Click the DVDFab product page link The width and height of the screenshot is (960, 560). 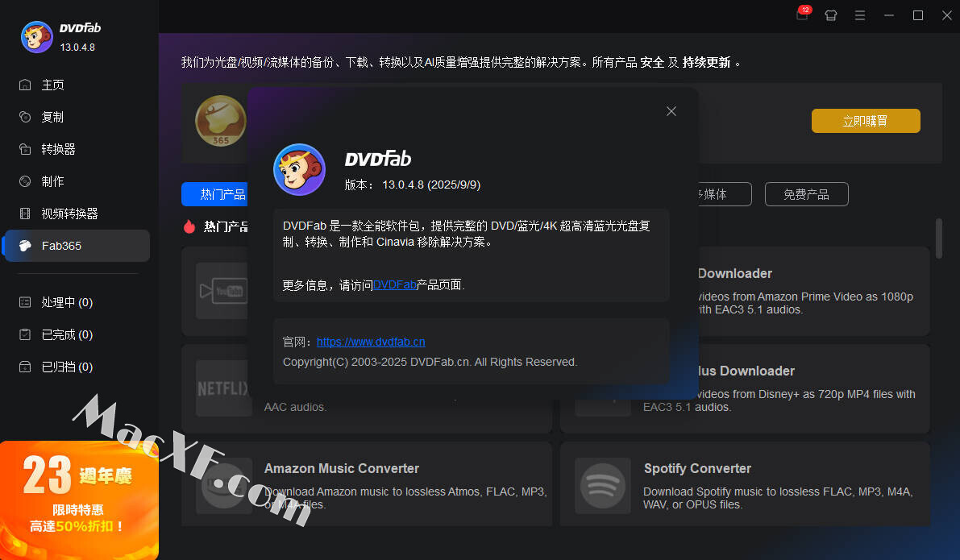[x=394, y=284]
